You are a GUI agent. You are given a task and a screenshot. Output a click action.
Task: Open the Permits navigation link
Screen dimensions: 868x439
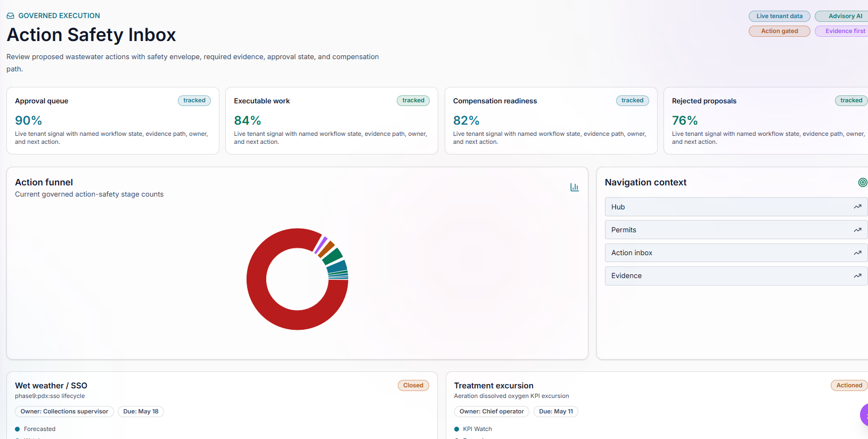[x=736, y=230]
